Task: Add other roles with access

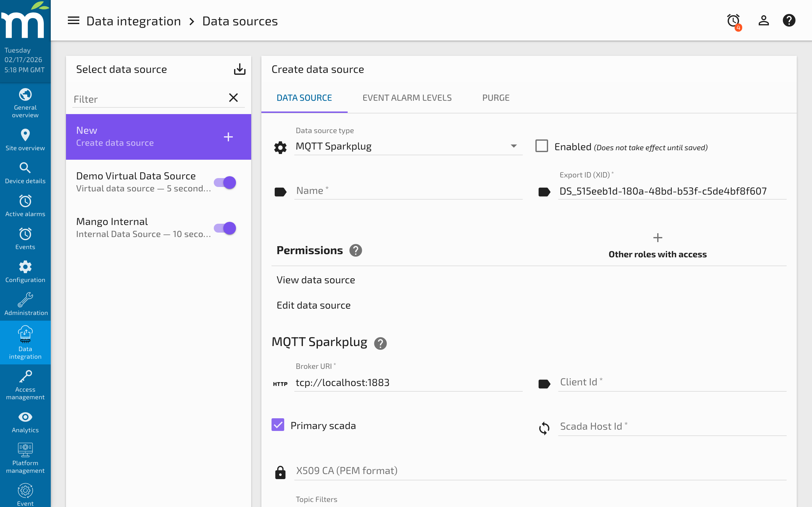Action: coord(657,237)
